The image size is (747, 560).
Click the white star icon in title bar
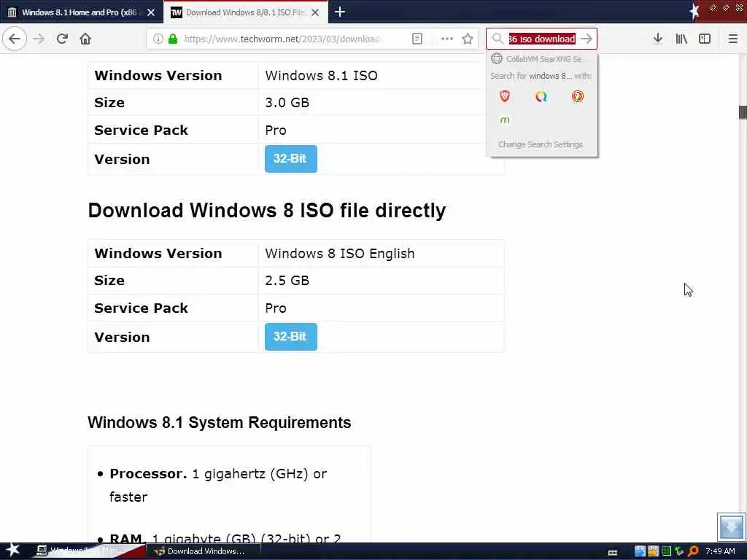pyautogui.click(x=694, y=12)
